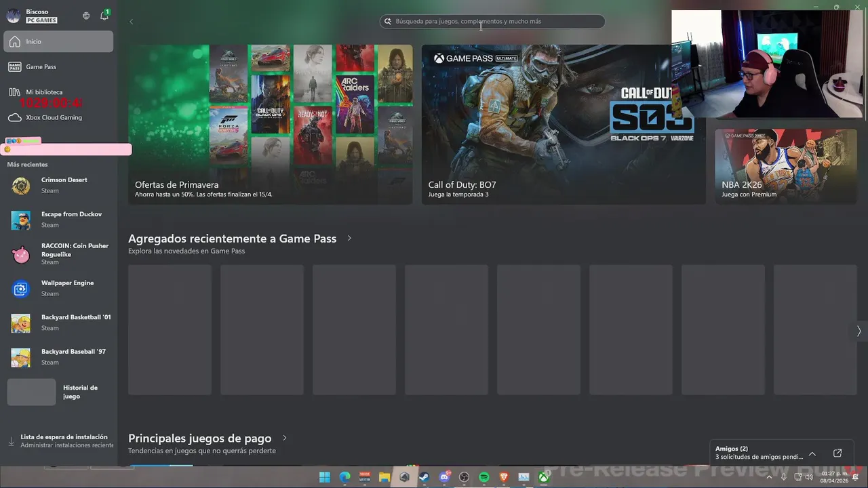Expand the Amigos panel chevron

pos(812,453)
